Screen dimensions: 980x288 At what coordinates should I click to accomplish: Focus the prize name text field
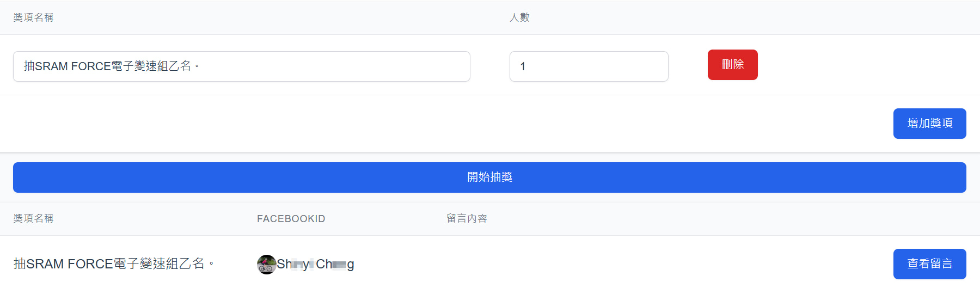point(242,66)
